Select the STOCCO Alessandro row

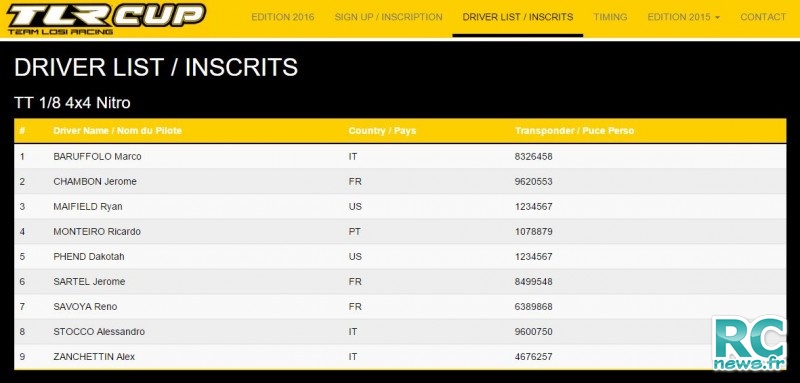click(x=400, y=331)
